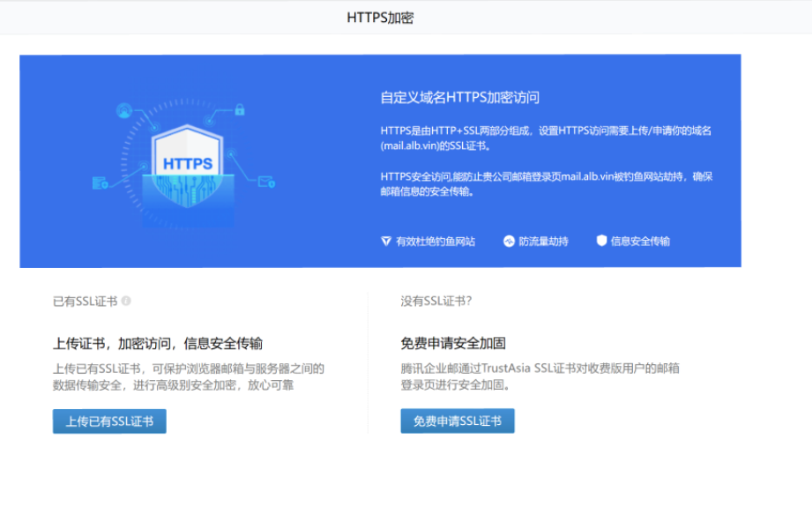Image resolution: width=812 pixels, height=522 pixels.
Task: Click the 上传证书，加密访问 heading
Action: pos(158,343)
